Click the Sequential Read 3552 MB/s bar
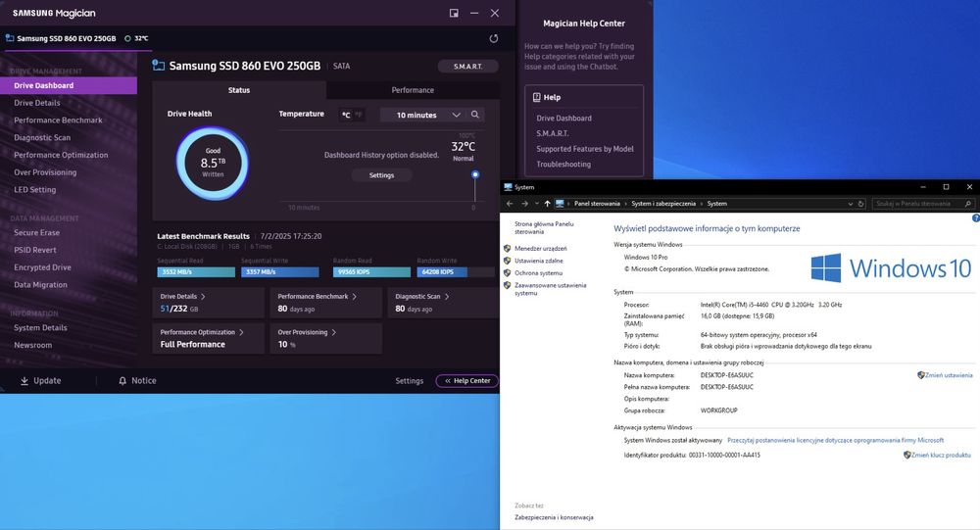This screenshot has height=530, width=980. 196,272
